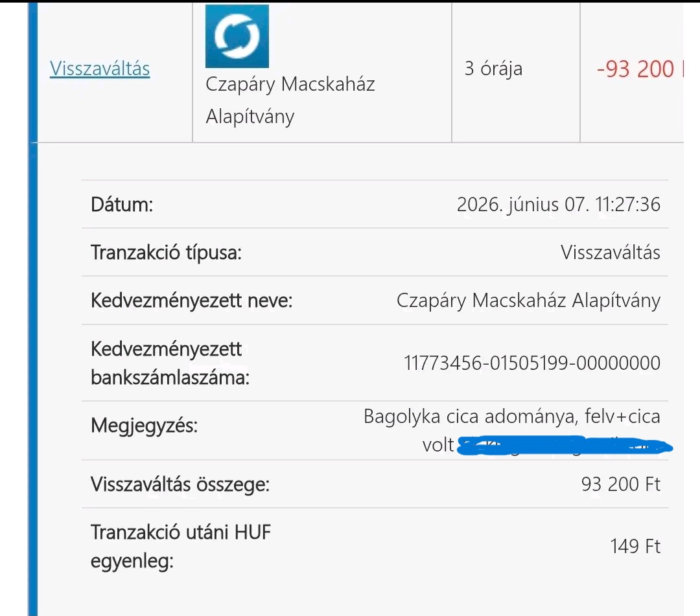Click the blue circular-arrows redemption icon
Screen dimensions: 700x616
click(x=237, y=36)
